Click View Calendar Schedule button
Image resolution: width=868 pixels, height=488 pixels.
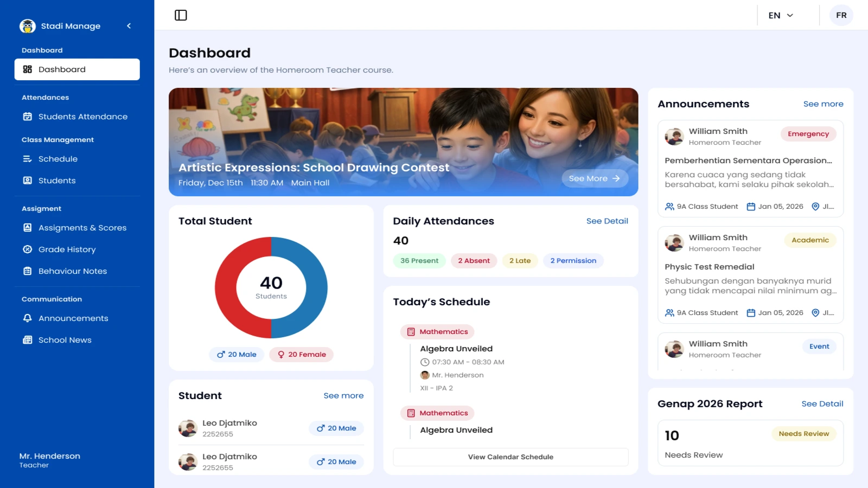click(x=510, y=457)
